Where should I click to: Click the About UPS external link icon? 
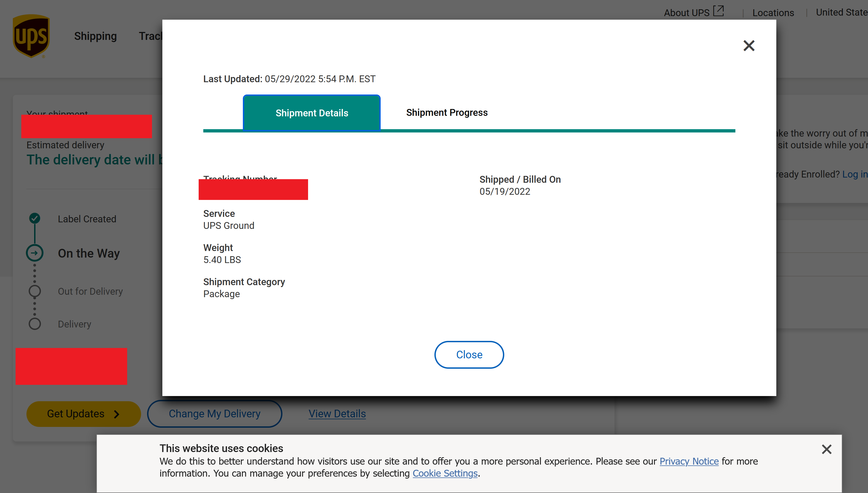click(x=718, y=11)
